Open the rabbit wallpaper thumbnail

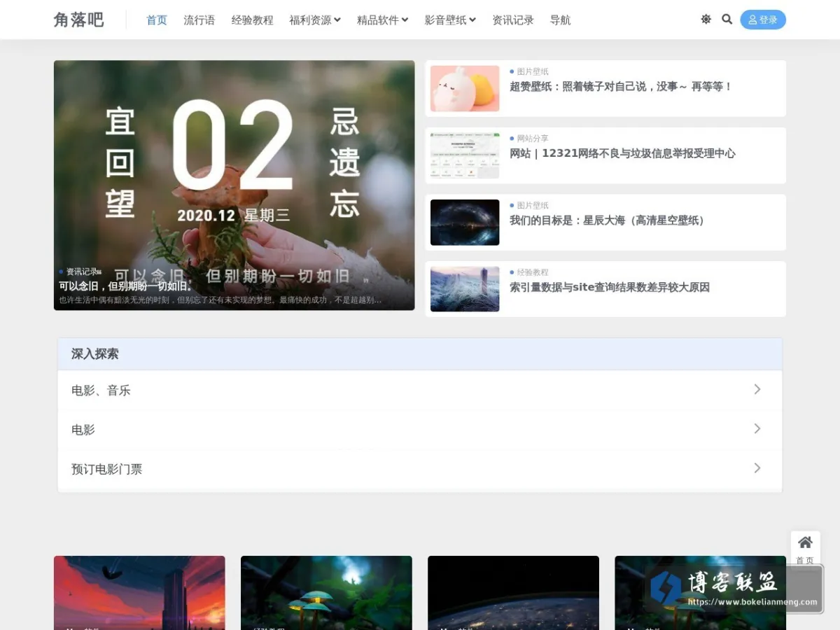pos(465,89)
